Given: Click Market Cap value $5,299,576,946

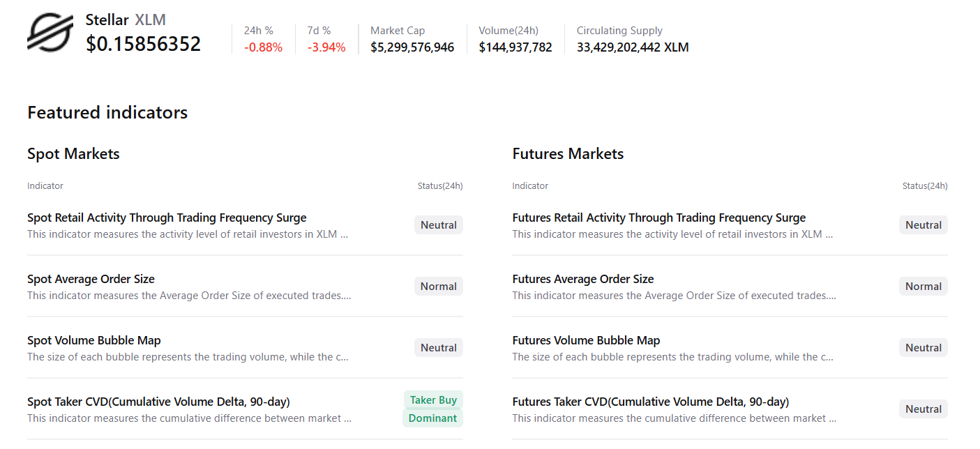Looking at the screenshot, I should [x=412, y=47].
